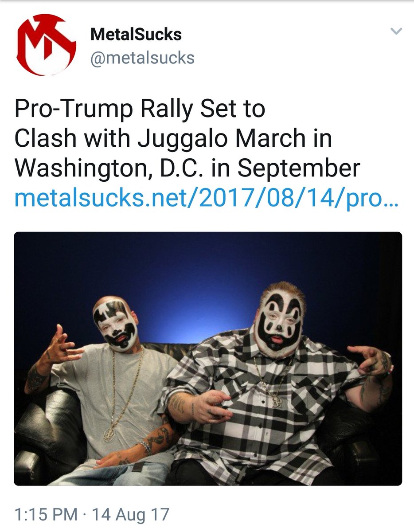Select the 14 Aug 17 date text
Viewport: 414px width, 532px height.
tap(130, 514)
